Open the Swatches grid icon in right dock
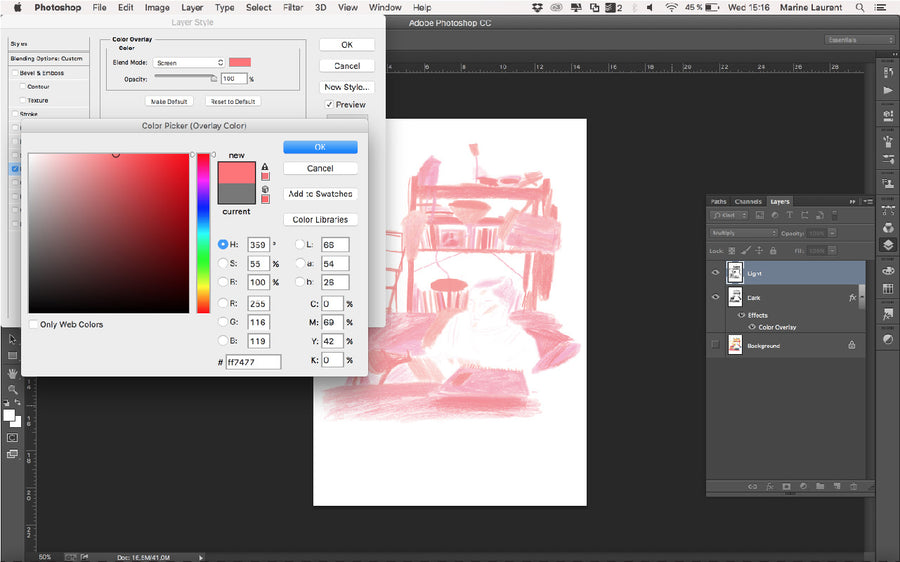Screen dimensions: 900x562 pyautogui.click(x=888, y=289)
